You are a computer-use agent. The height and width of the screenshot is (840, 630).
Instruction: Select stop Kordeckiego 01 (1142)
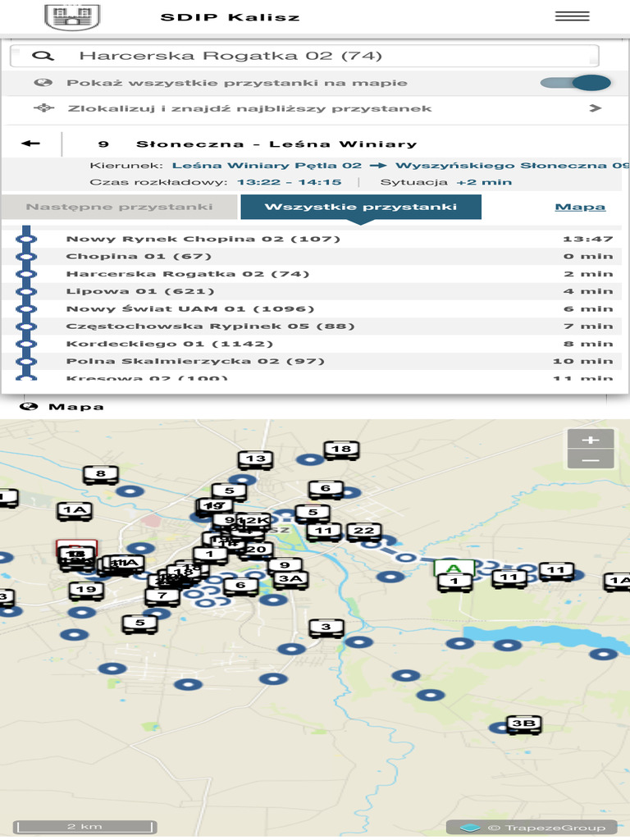169,344
